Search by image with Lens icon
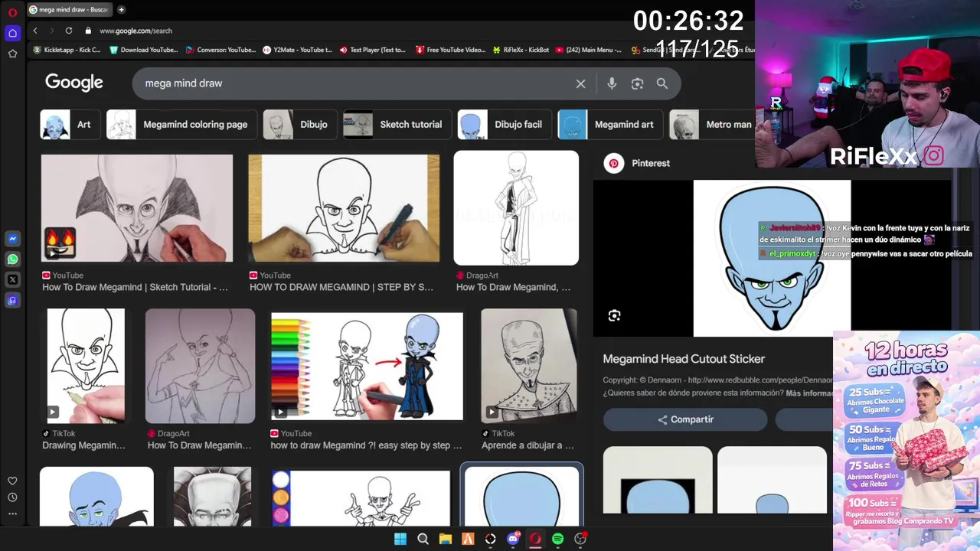 tap(637, 83)
